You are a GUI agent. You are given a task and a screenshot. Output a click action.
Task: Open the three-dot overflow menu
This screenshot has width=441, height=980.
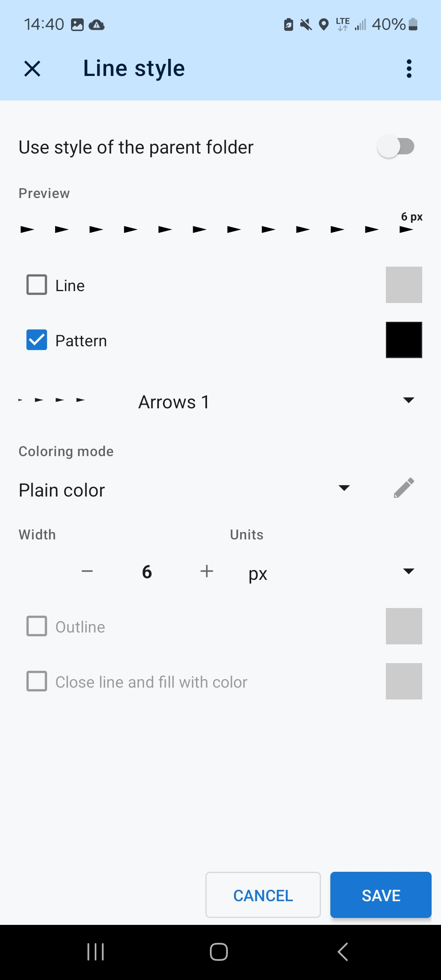tap(409, 69)
